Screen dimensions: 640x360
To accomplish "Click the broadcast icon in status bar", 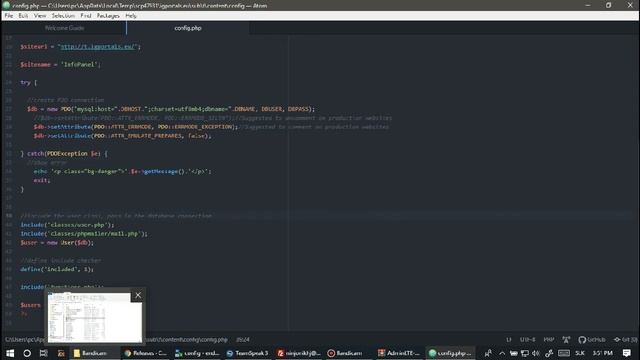I will click(x=566, y=340).
